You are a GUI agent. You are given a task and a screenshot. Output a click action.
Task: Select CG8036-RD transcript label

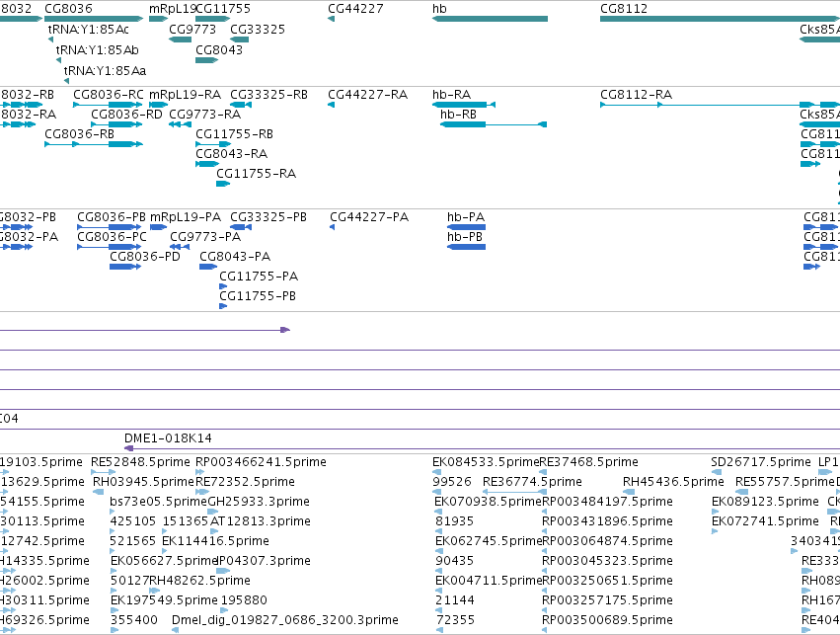coord(126,115)
